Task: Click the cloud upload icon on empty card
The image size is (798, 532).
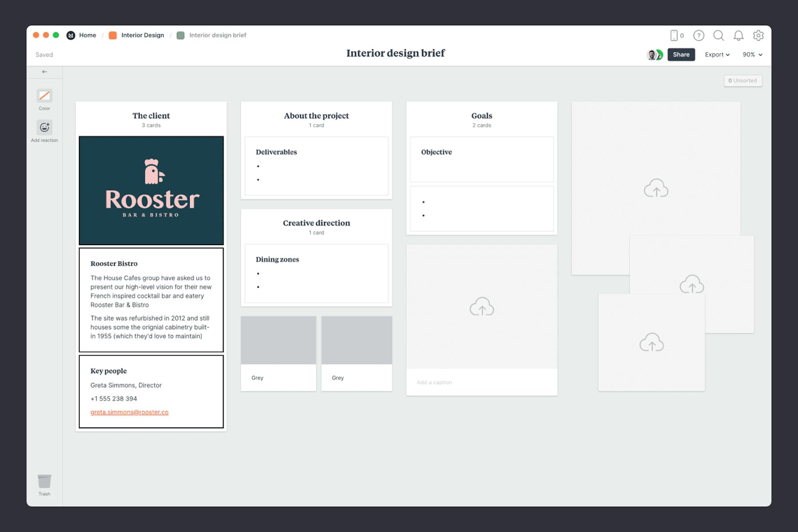Action: [482, 307]
